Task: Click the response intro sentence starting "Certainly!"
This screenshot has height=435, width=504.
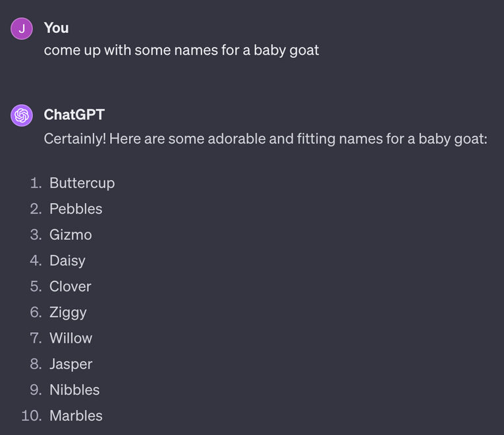Action: [x=265, y=139]
